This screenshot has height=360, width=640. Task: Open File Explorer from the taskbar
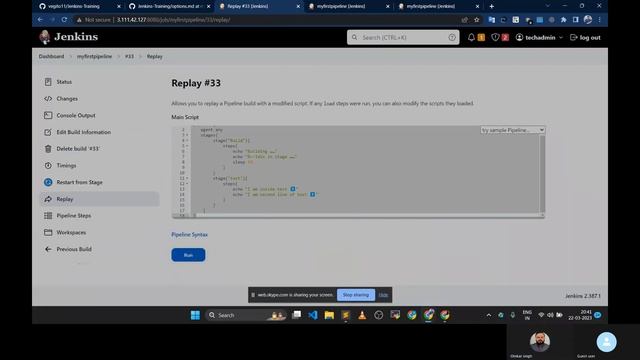point(329,315)
